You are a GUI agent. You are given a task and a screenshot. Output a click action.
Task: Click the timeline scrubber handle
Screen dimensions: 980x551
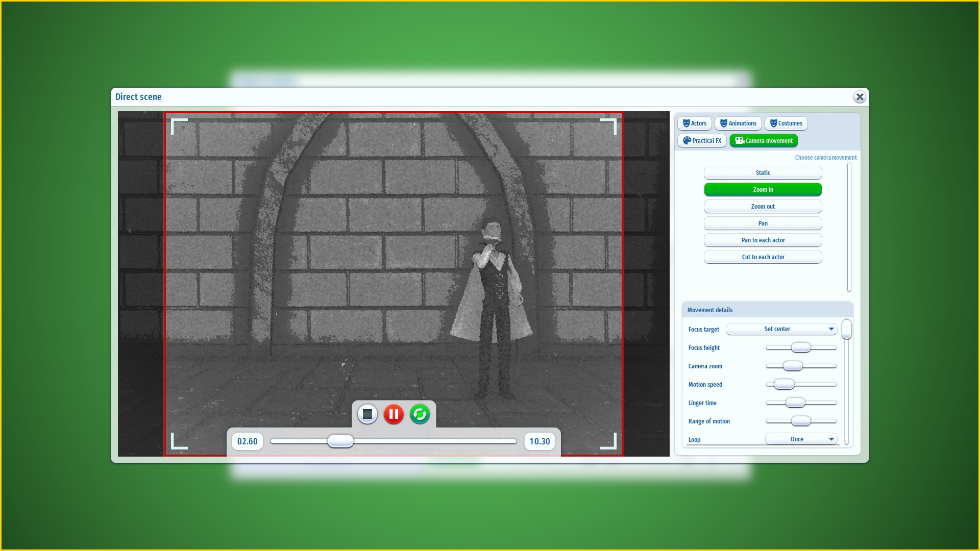pyautogui.click(x=340, y=441)
